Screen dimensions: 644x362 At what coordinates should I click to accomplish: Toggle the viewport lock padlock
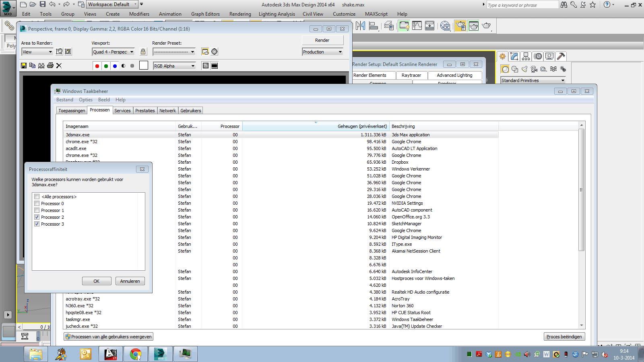pyautogui.click(x=143, y=51)
